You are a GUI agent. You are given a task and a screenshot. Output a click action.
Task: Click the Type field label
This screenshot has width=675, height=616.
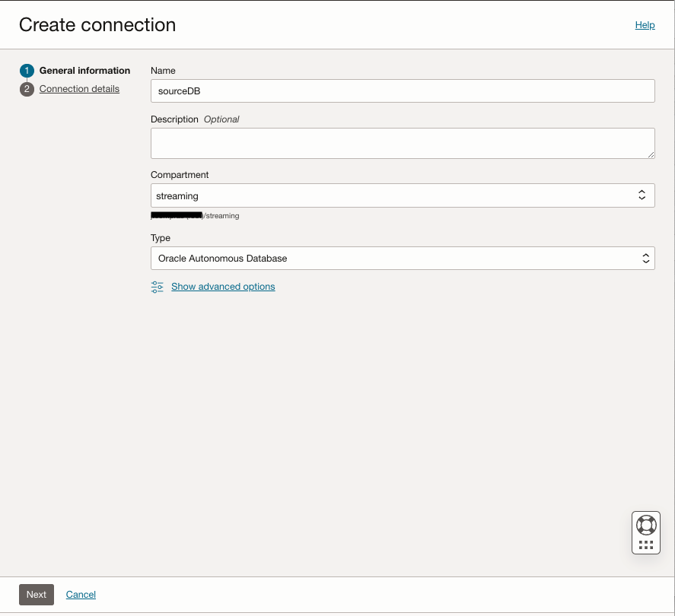(161, 238)
